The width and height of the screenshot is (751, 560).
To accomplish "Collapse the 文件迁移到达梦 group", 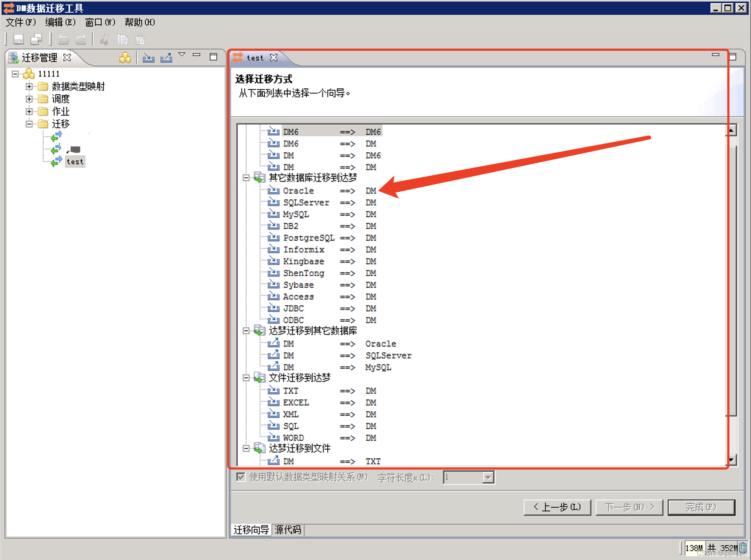I will (246, 378).
